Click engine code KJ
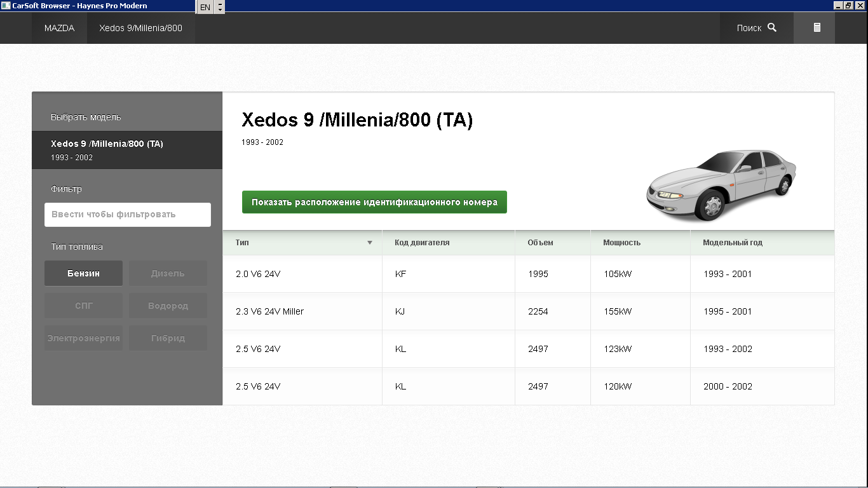This screenshot has height=488, width=868. tap(400, 311)
